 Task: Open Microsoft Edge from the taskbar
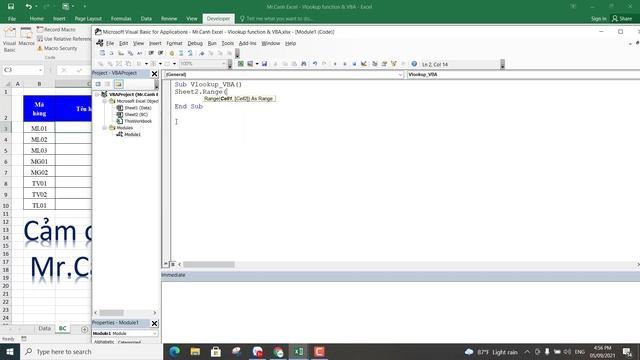174,351
